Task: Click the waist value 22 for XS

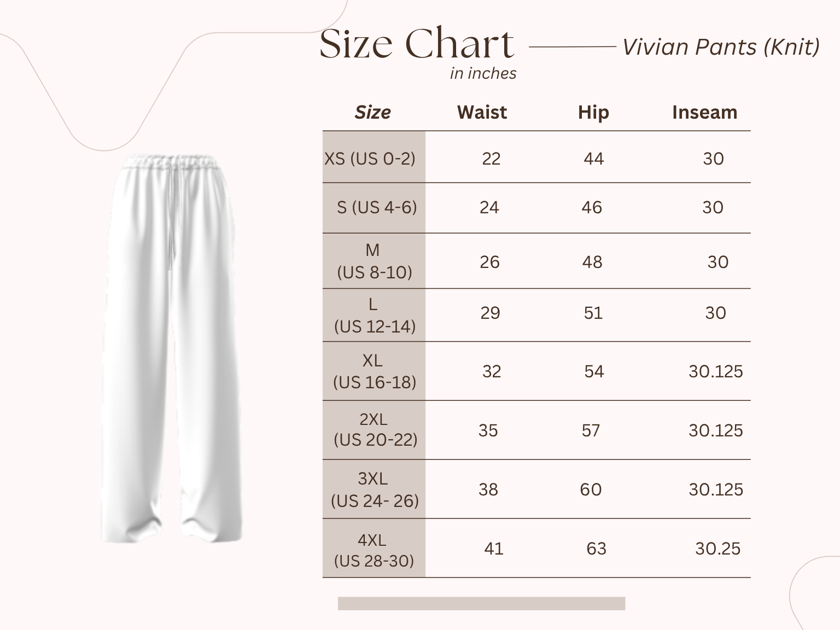Action: tap(491, 159)
